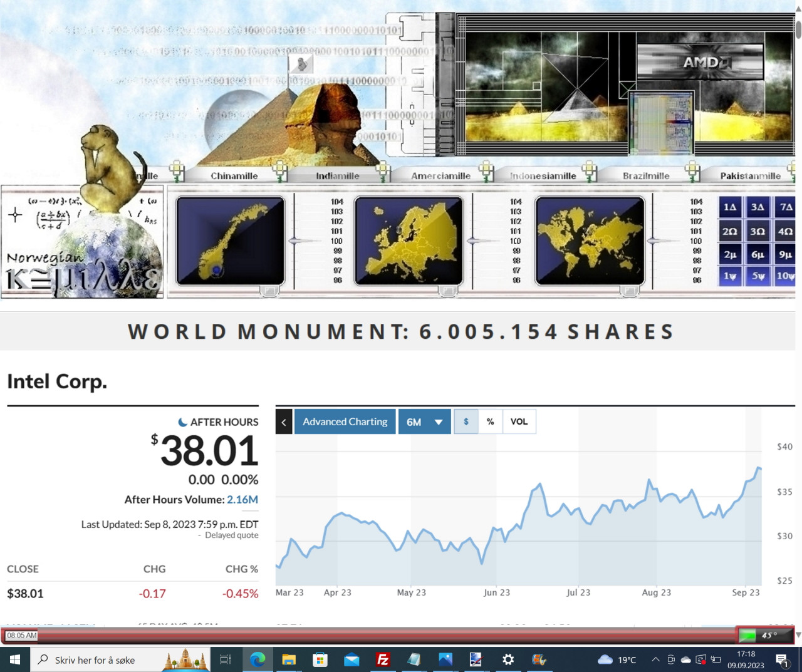Select the $ chart mode

coord(466,421)
